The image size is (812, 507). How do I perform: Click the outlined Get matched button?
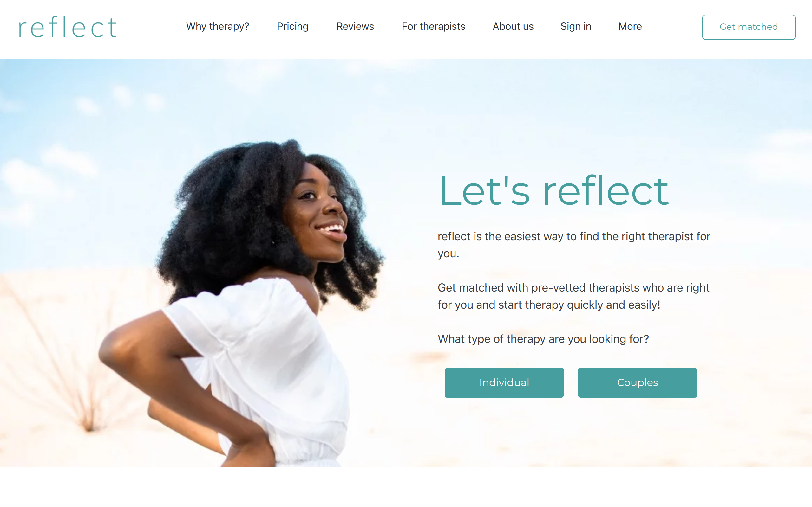(x=749, y=27)
